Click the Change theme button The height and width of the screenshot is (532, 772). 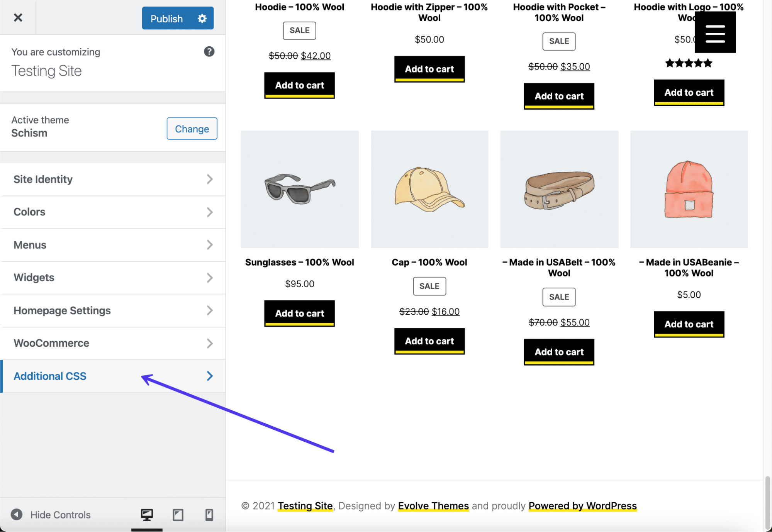click(191, 129)
